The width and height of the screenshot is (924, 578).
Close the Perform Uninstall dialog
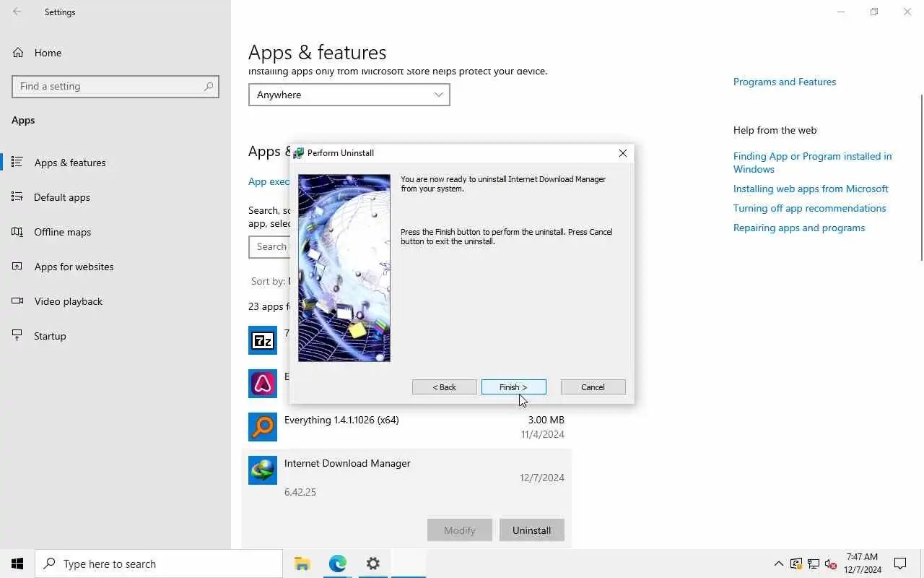pyautogui.click(x=622, y=153)
